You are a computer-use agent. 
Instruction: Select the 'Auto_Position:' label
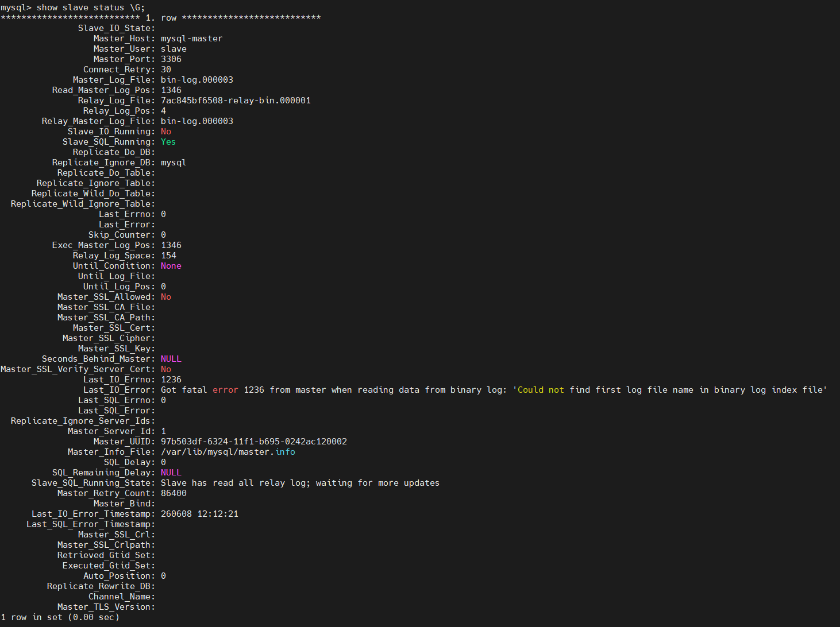point(119,576)
